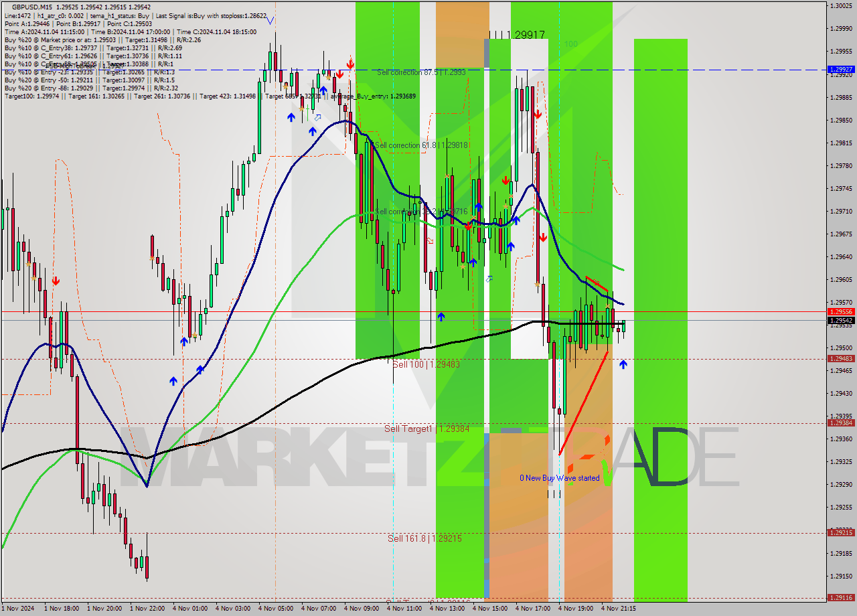This screenshot has width=857, height=616.
Task: Click the '4 Nov 05:00' time axis label
Action: (275, 609)
